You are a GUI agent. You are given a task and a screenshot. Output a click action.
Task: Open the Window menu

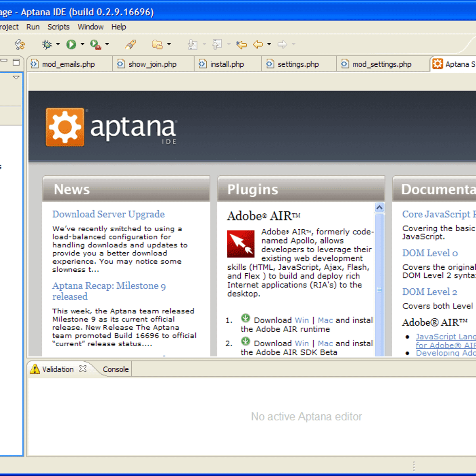click(x=90, y=27)
